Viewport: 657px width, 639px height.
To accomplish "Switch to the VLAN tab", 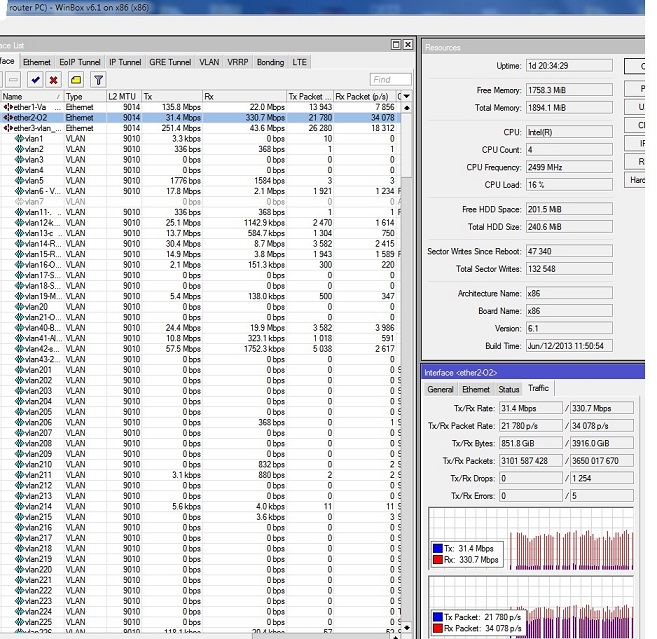I will click(209, 62).
